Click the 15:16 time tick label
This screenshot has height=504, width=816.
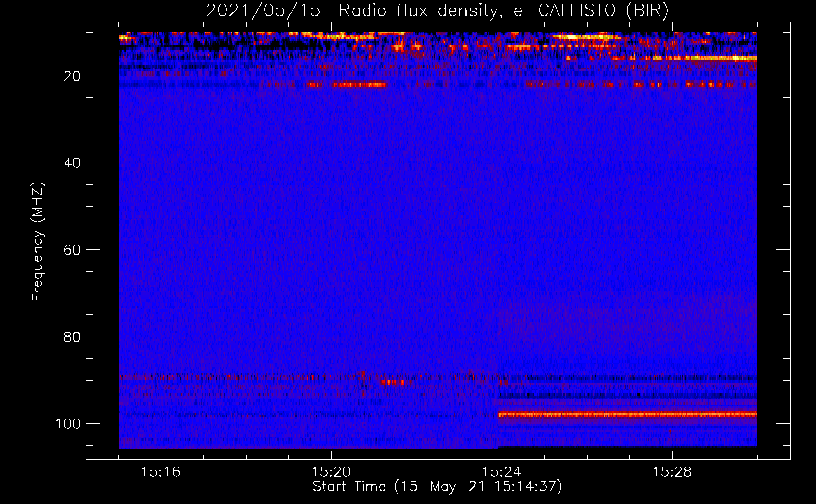point(160,472)
